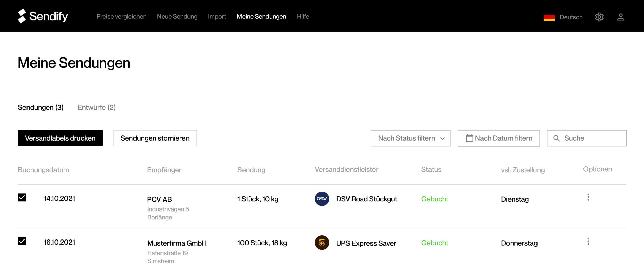
Task: Click UPS Express Saver carrier name
Action: coord(366,243)
